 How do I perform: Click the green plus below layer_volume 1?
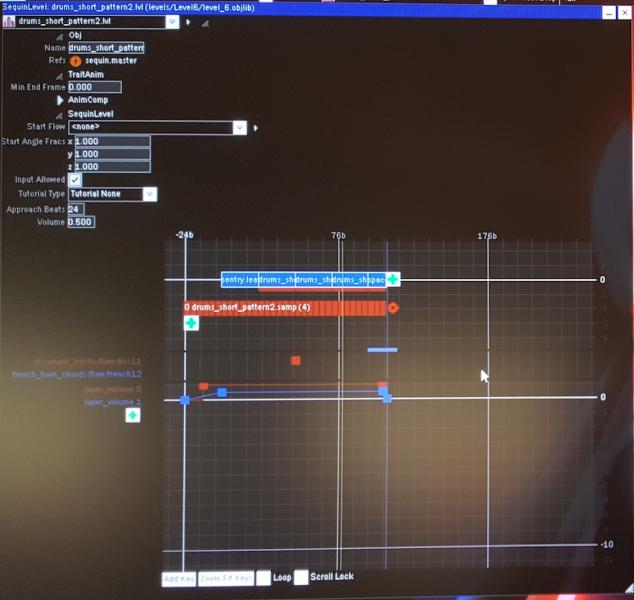coord(132,415)
